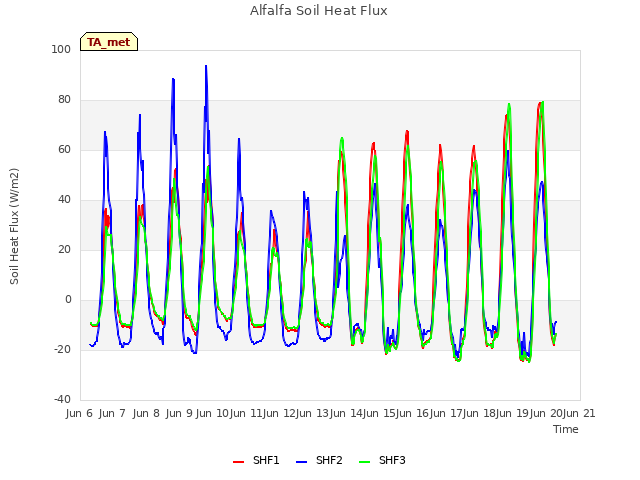Click the 20 y-axis tick label
Screen dimensions: 640x480
pos(64,250)
